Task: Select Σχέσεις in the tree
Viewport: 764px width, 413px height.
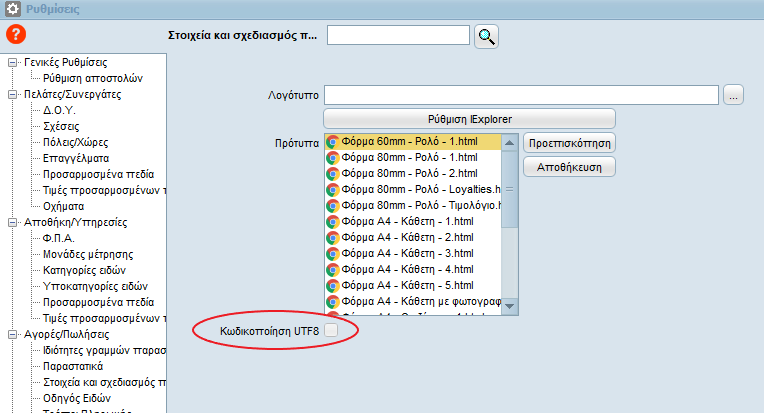Action: (61, 127)
